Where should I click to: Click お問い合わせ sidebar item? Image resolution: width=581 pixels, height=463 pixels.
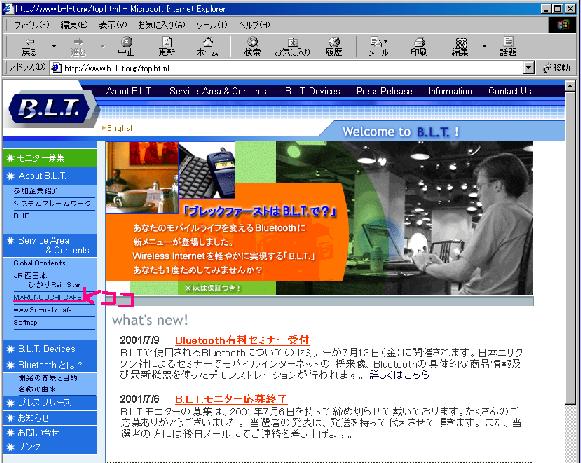[x=50, y=433]
